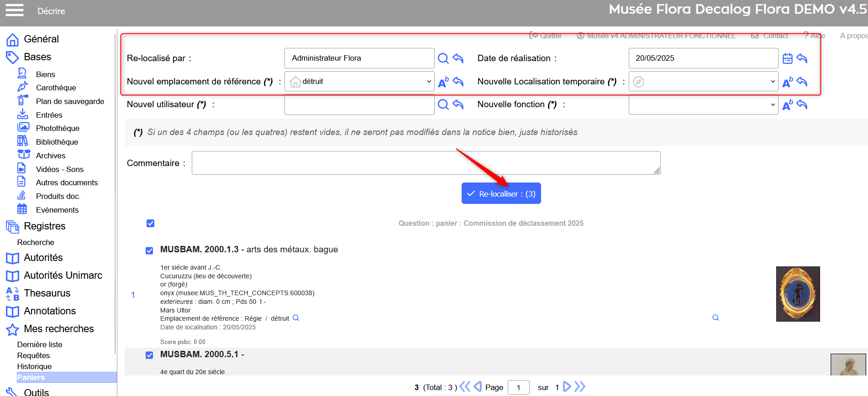868x396 pixels.
Task: Go to next page arrow
Action: coord(567,387)
